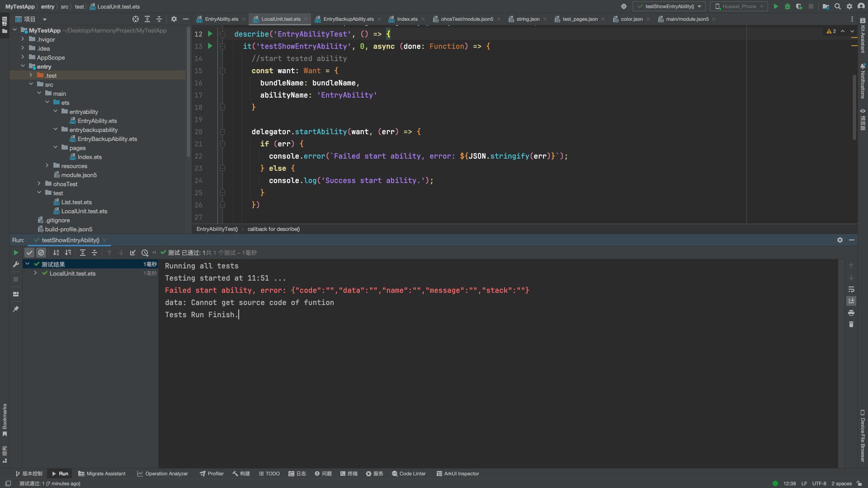Open the 项目 view selector dropdown
Viewport: 868px width, 488px height.
coord(32,19)
